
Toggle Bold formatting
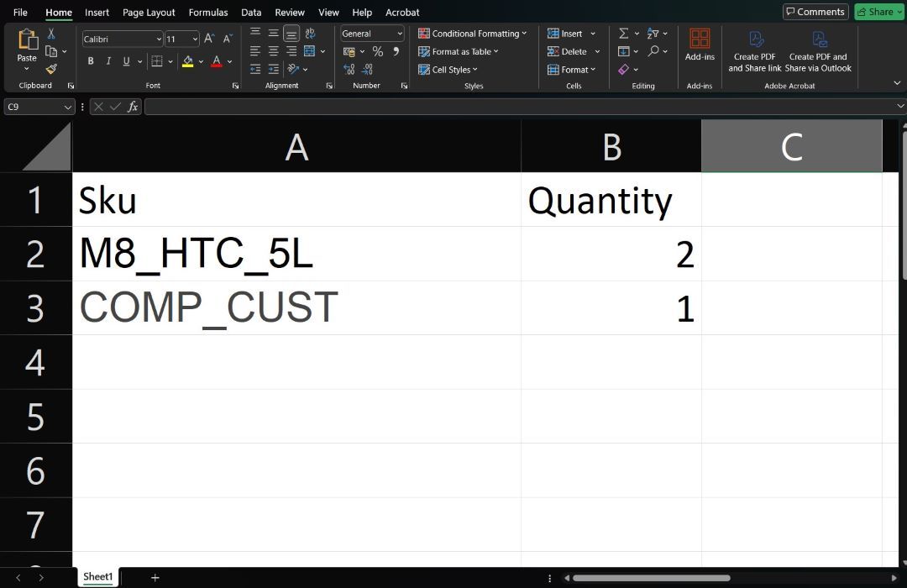91,60
